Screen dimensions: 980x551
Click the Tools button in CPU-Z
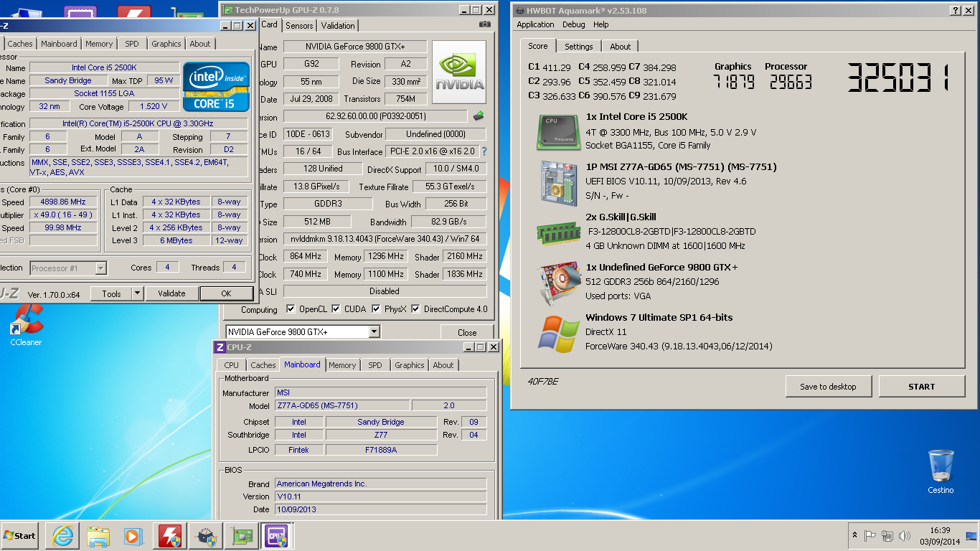pyautogui.click(x=111, y=293)
